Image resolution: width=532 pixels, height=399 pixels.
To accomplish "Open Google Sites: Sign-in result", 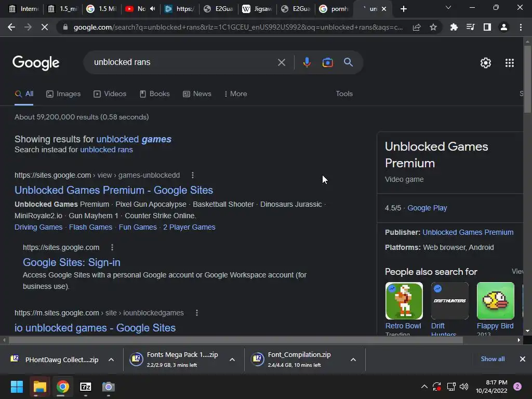I will pyautogui.click(x=72, y=262).
